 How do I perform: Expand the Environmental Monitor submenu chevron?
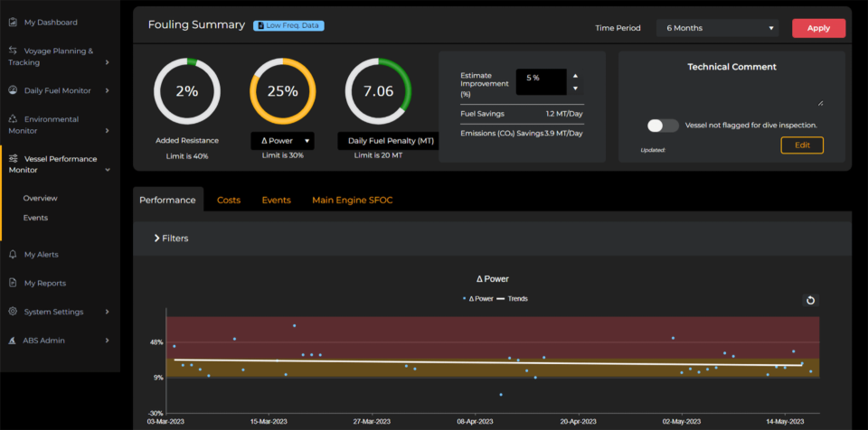coord(108,131)
